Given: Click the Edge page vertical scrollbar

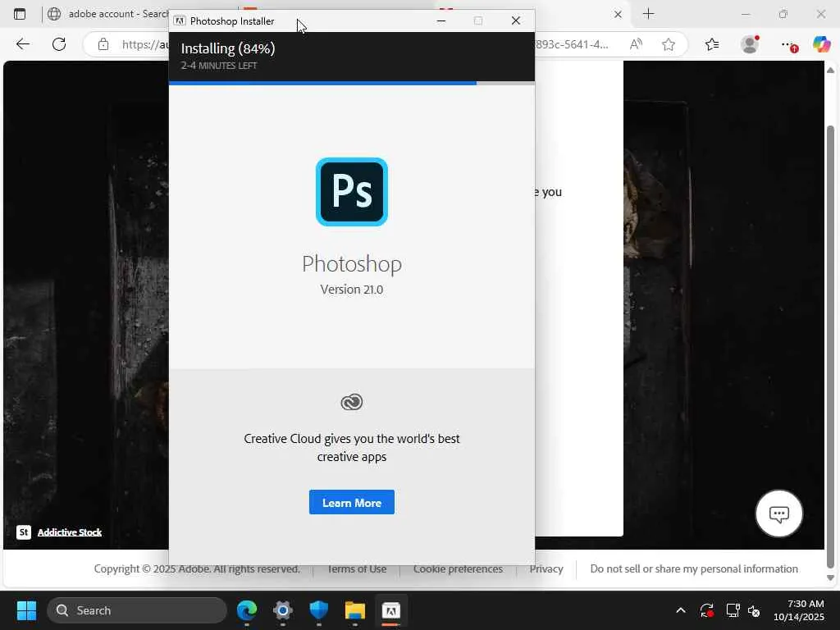Looking at the screenshot, I should 830,347.
